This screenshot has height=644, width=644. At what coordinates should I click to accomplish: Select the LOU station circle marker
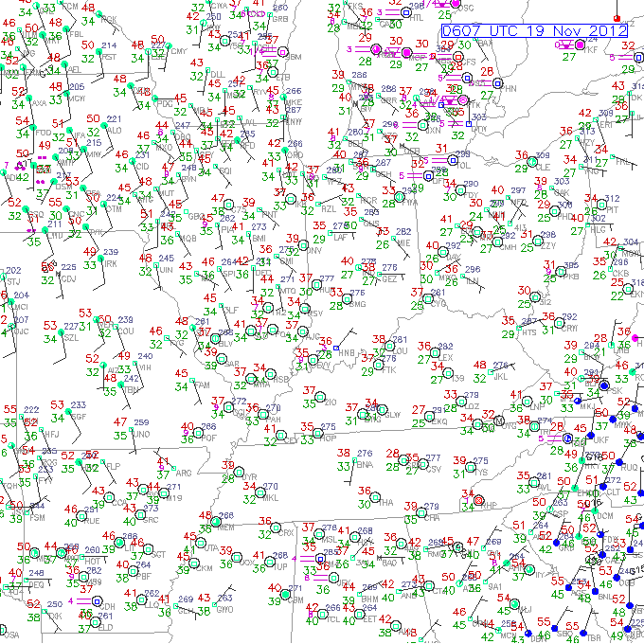(x=389, y=346)
